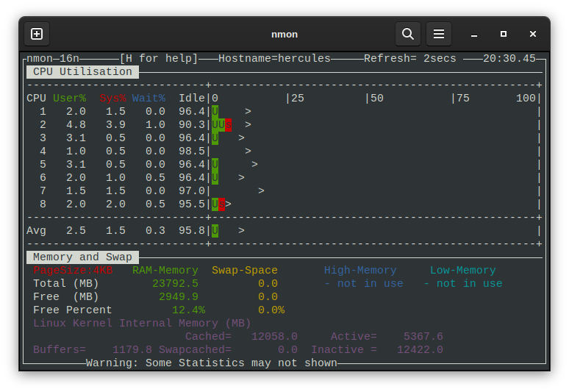Click the red s block in CPU 8 bar
The height and width of the screenshot is (392, 569).
tap(221, 204)
